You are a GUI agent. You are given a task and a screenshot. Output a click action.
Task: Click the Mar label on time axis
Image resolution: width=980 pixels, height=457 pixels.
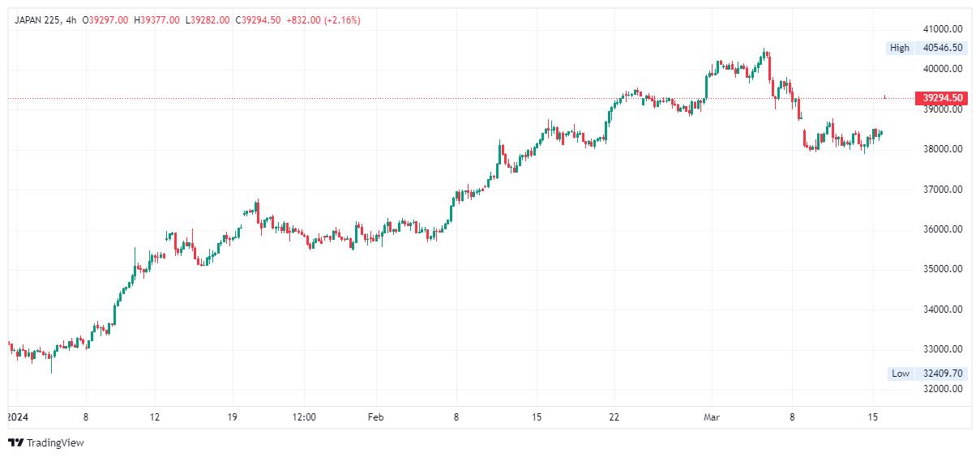tap(712, 417)
